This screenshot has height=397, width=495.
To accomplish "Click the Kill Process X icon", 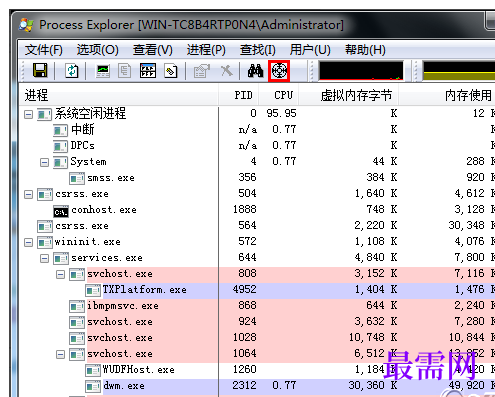I will [x=227, y=71].
